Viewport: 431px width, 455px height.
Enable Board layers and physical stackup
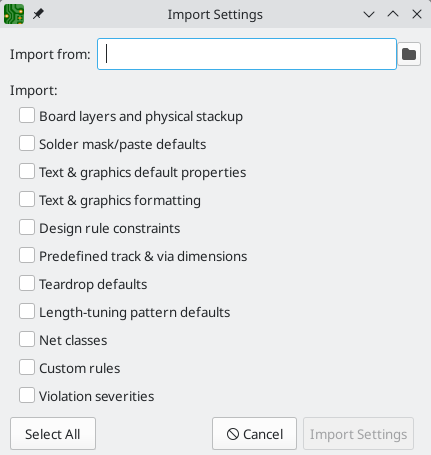click(x=27, y=116)
